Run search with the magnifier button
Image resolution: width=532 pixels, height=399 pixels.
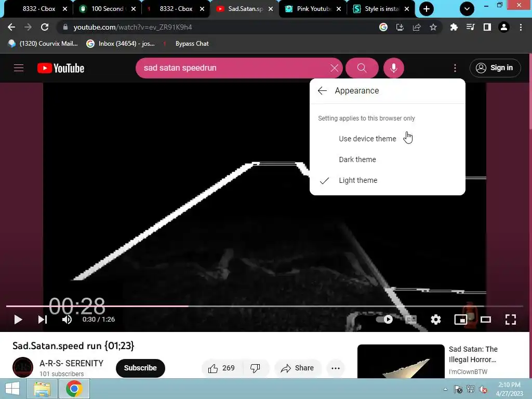point(362,68)
